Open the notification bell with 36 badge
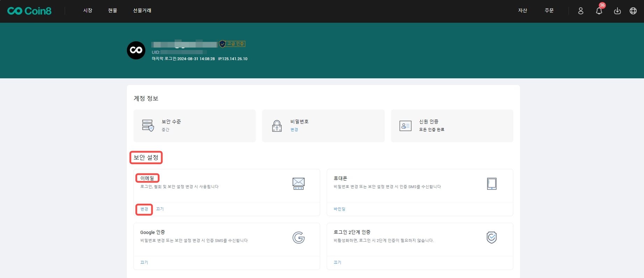The height and width of the screenshot is (278, 644). pyautogui.click(x=599, y=11)
